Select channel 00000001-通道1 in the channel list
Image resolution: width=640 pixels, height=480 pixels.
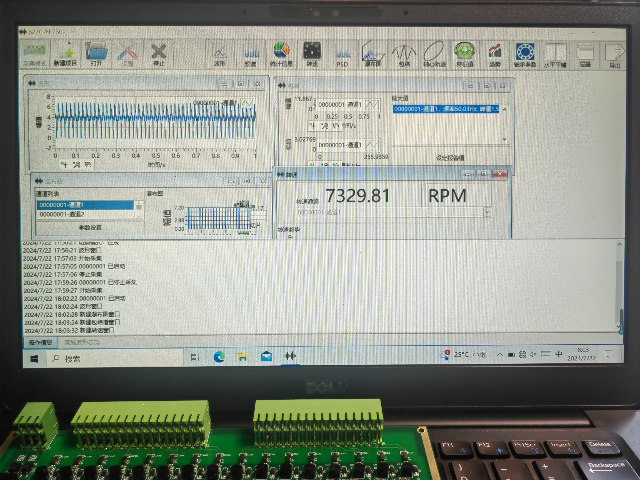click(x=85, y=205)
